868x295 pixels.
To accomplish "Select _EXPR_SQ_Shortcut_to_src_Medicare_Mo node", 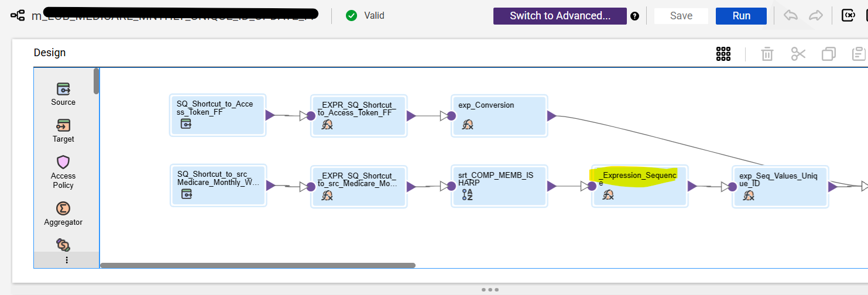I will (x=358, y=186).
